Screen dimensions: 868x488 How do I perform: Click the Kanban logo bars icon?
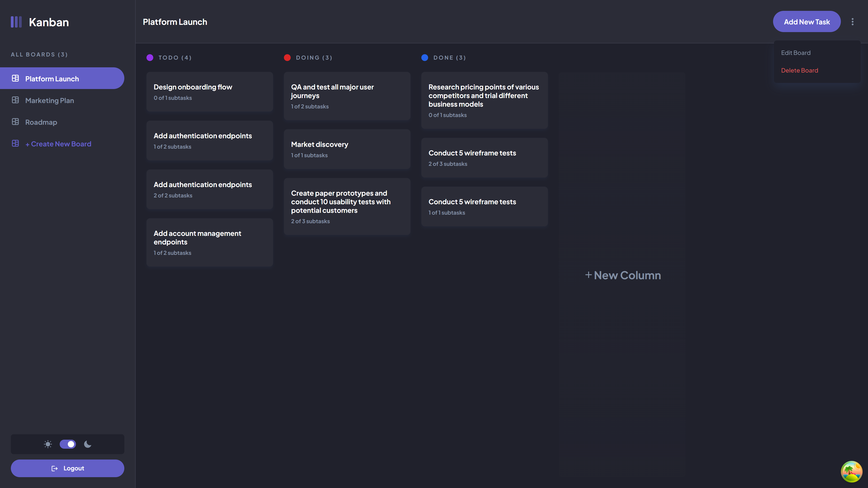[x=16, y=22]
